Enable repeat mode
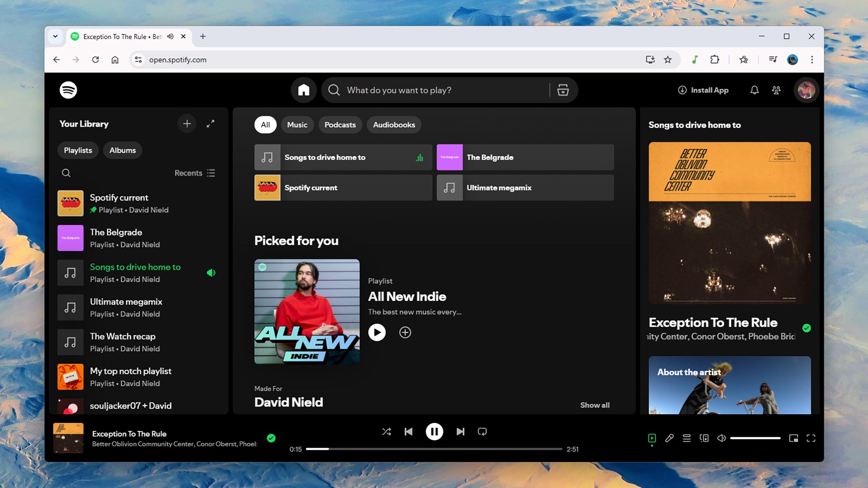 (482, 432)
